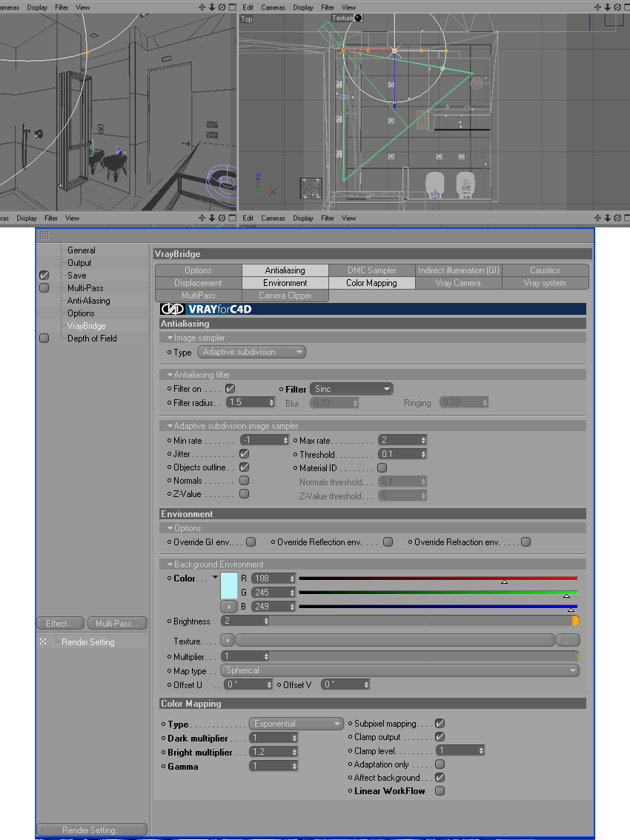Enable the Multi-Pass checkbox in sidebar
This screenshot has height=840, width=630.
click(44, 287)
